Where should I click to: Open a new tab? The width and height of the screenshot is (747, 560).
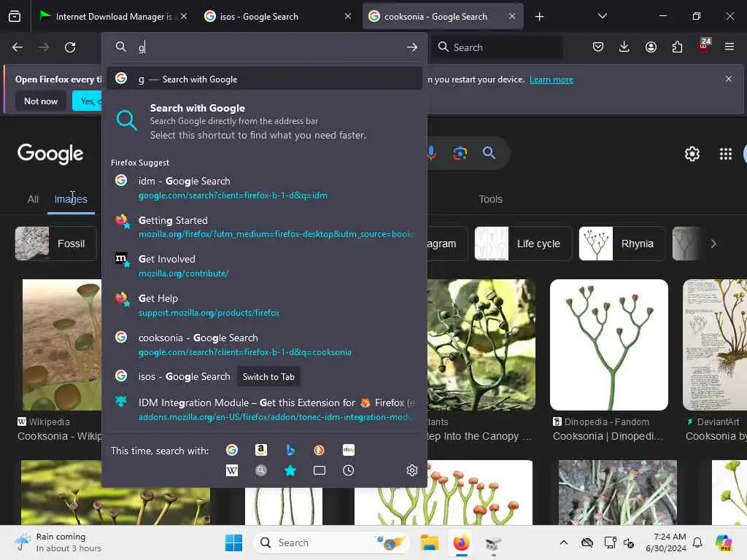[x=539, y=17]
